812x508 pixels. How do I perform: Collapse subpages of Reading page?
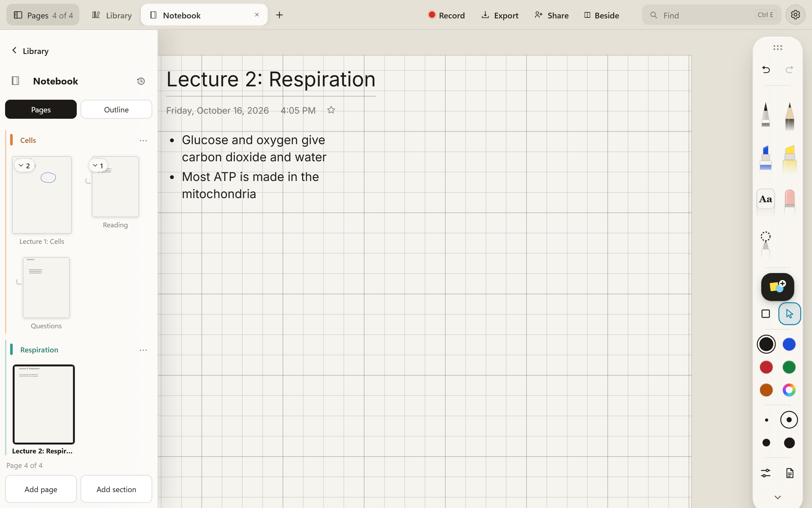[x=98, y=165]
